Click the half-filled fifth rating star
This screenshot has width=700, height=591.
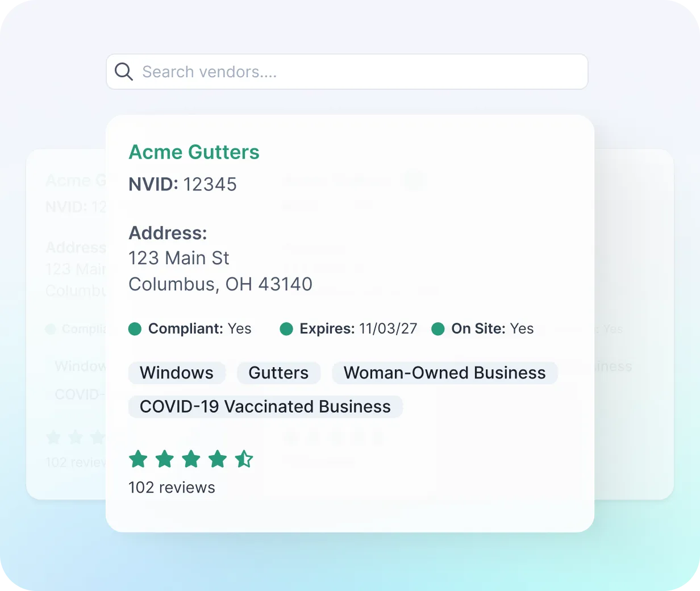pos(244,459)
